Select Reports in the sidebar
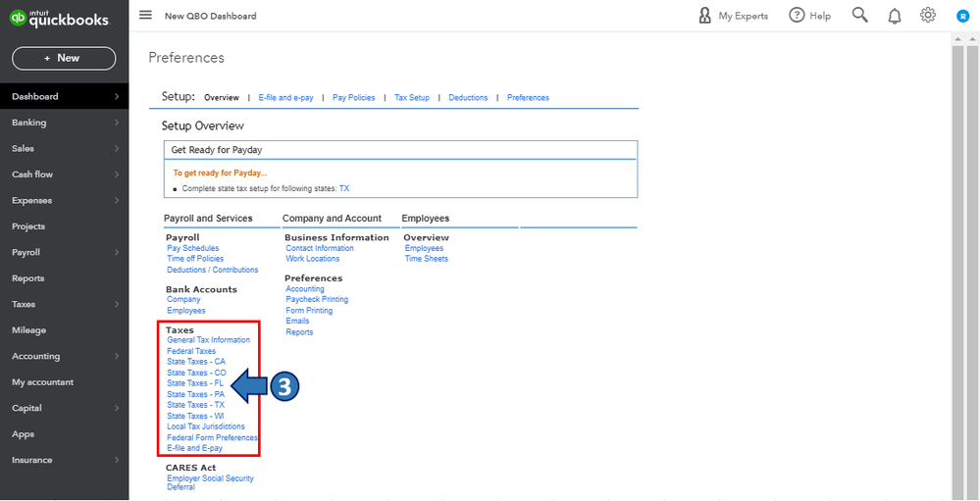The height and width of the screenshot is (501, 980). coord(28,278)
